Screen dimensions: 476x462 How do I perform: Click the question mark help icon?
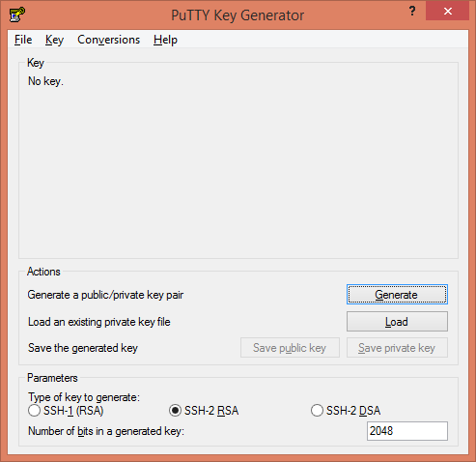tap(412, 12)
